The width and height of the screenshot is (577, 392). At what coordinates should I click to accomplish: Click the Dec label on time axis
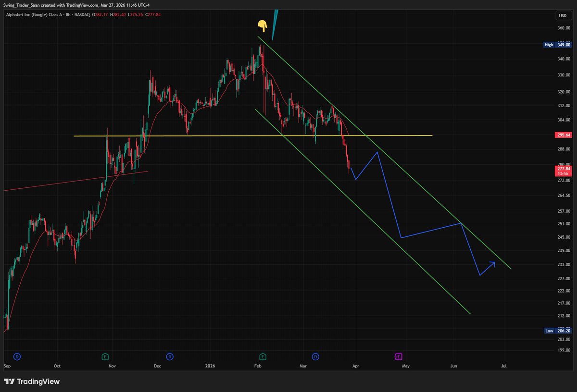click(157, 366)
